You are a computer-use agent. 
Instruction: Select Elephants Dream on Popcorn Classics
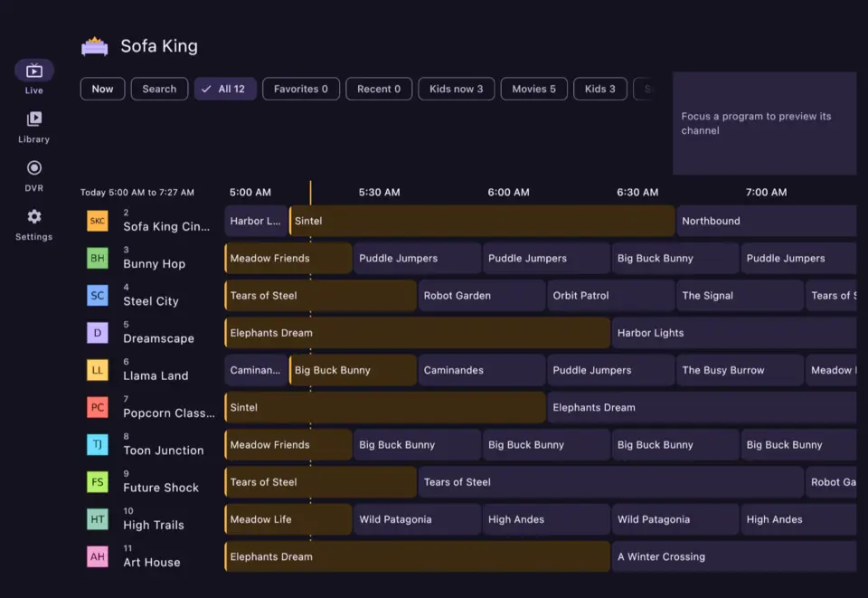(702, 407)
